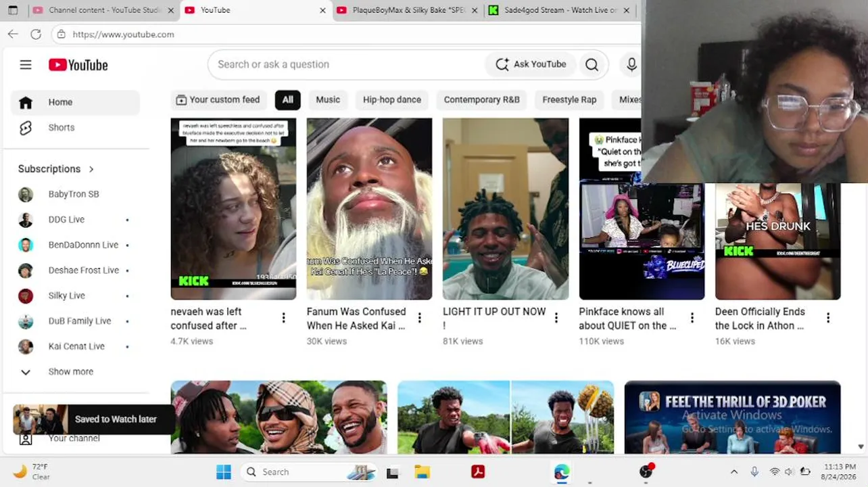868x487 pixels.
Task: Go back with the browser back arrow
Action: (13, 34)
